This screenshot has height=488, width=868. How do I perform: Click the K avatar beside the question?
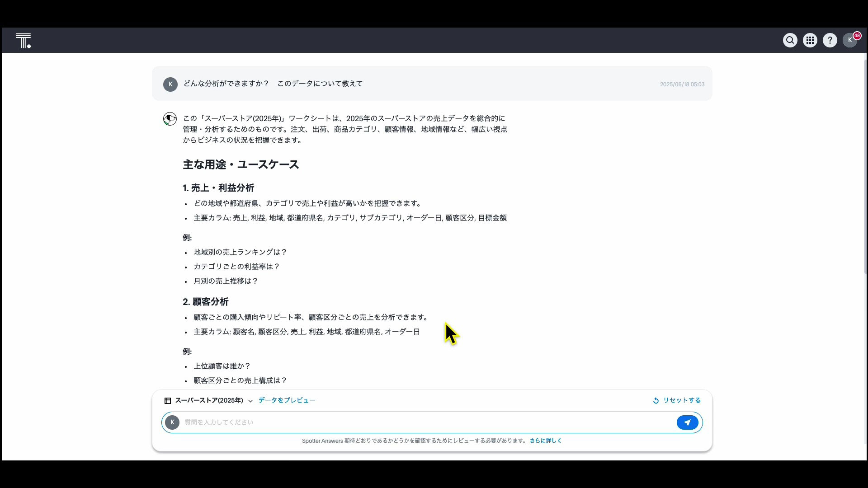170,84
